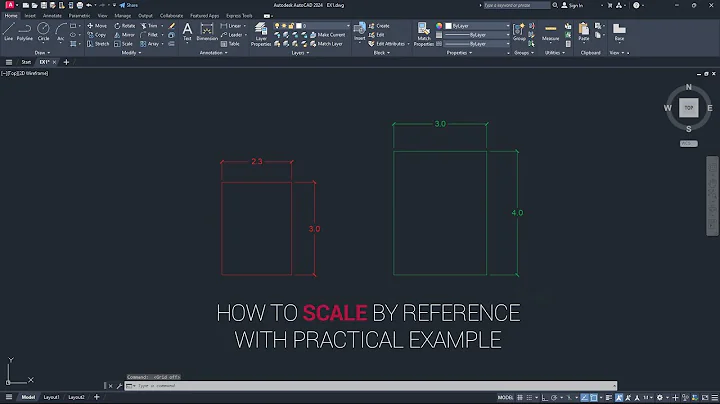
Task: Select the Circle tool
Action: [x=43, y=32]
